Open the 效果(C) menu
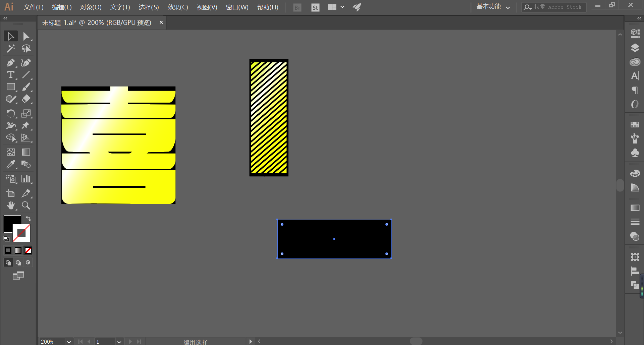644x345 pixels. [178, 7]
